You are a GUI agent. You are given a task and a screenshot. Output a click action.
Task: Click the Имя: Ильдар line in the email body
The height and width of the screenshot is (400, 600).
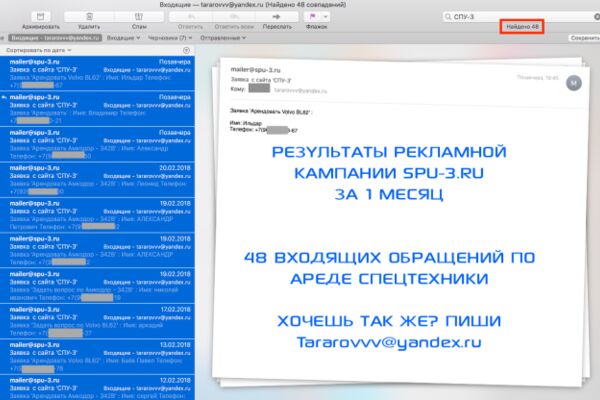coord(246,123)
